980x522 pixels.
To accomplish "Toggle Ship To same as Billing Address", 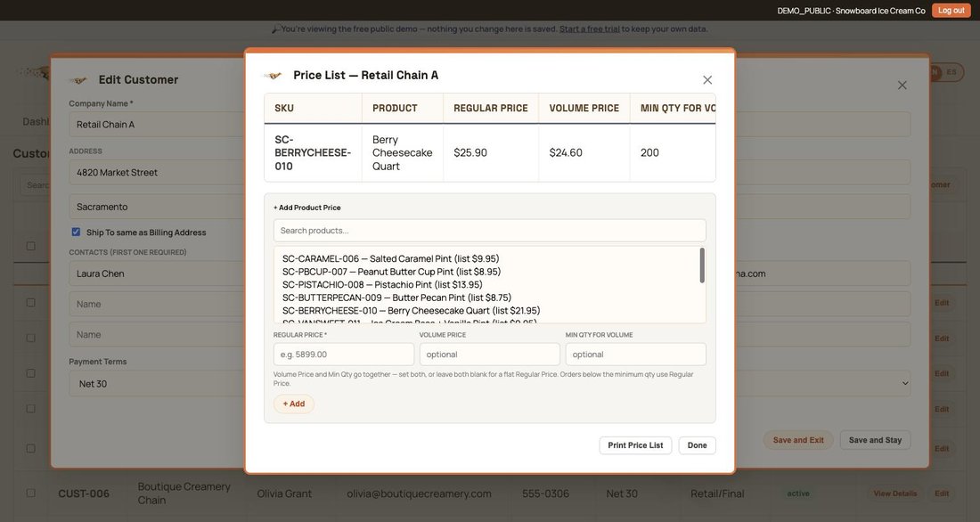I will [x=76, y=232].
